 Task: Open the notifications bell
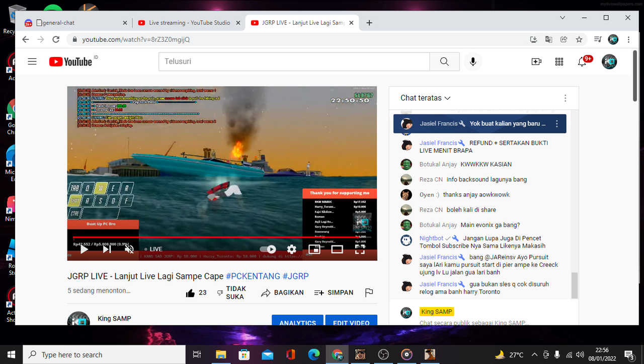(x=582, y=61)
